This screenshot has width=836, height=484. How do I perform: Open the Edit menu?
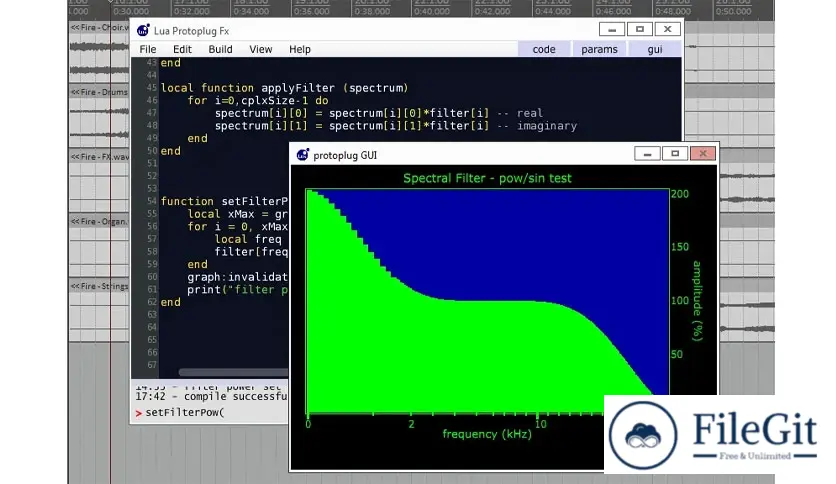(x=182, y=49)
